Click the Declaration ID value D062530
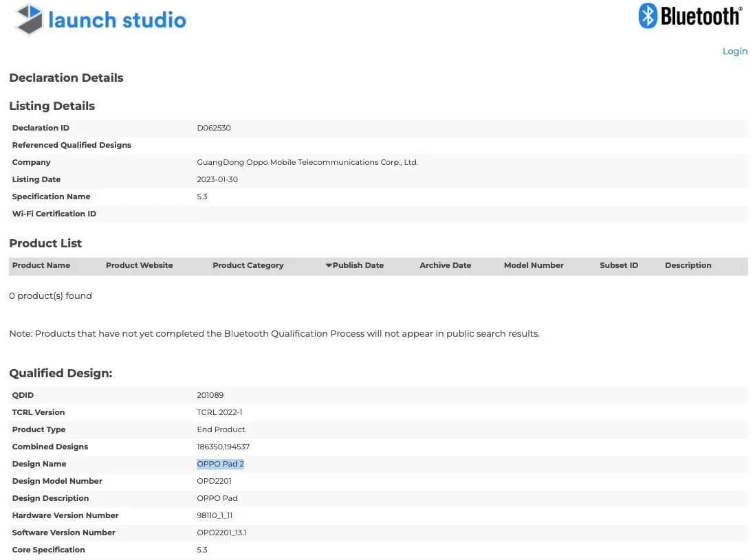Image resolution: width=755 pixels, height=560 pixels. tap(214, 128)
